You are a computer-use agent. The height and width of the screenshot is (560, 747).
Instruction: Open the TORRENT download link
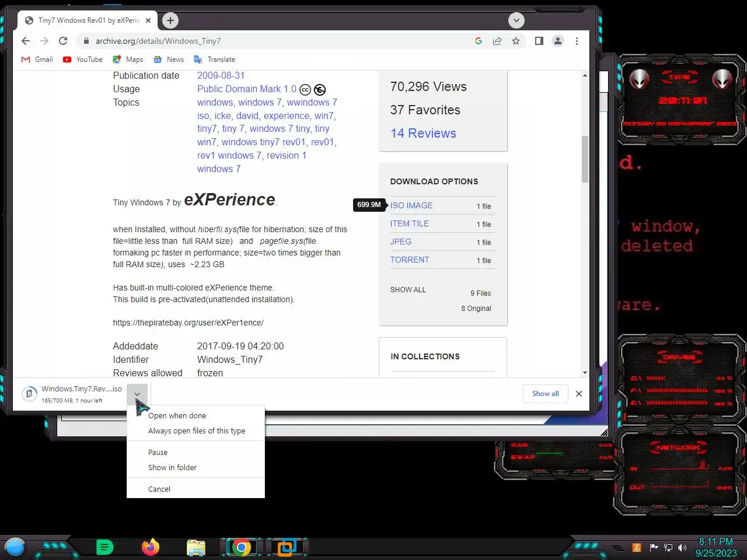point(410,260)
